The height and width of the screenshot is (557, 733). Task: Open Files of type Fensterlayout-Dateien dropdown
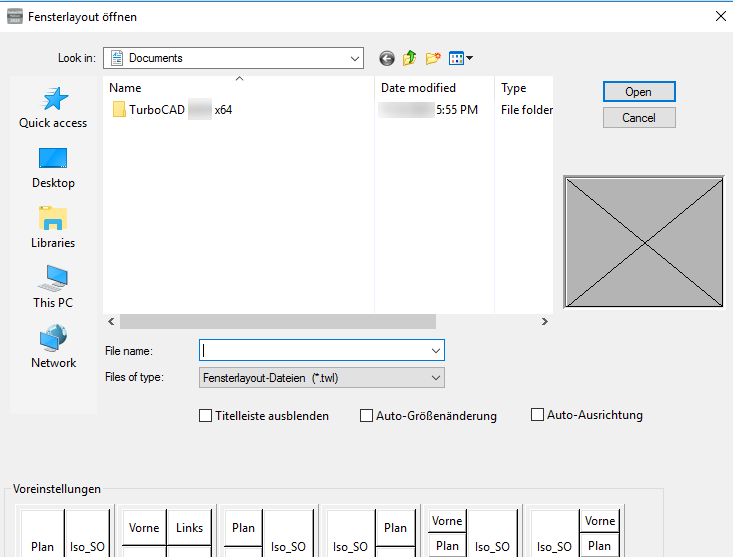pyautogui.click(x=322, y=378)
